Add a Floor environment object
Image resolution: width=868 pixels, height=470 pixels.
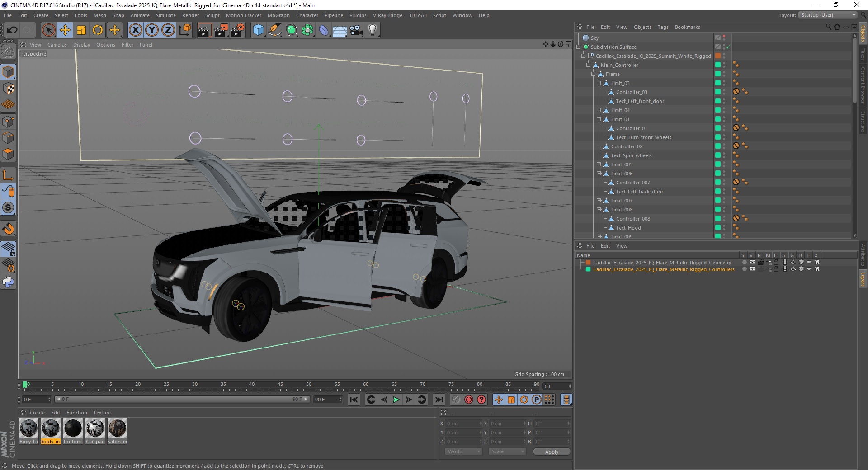pos(340,30)
